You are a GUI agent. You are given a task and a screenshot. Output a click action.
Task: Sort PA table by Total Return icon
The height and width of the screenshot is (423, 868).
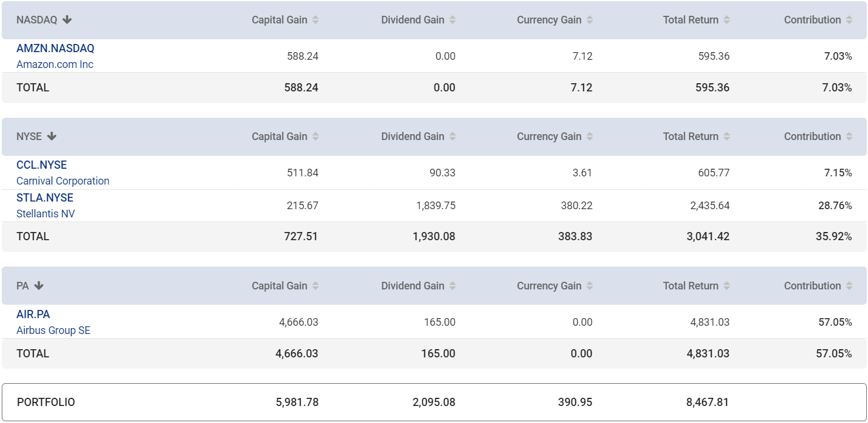click(x=727, y=286)
